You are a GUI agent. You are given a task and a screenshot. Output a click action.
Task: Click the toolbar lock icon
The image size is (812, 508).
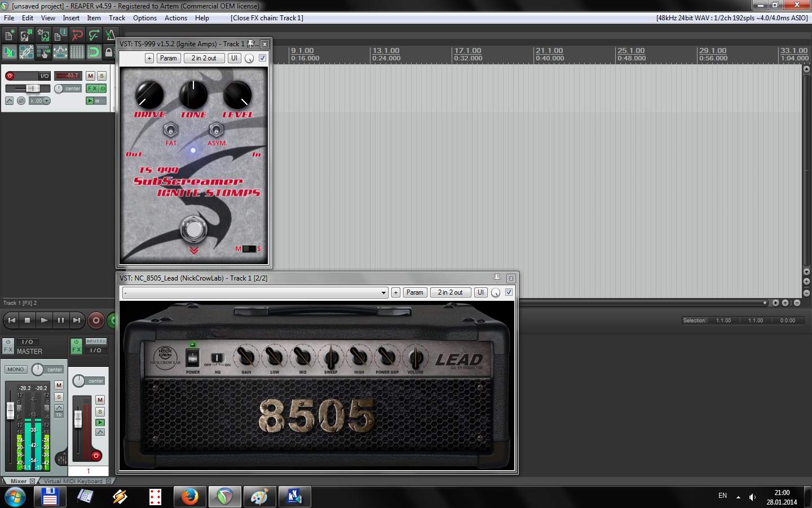tap(109, 52)
